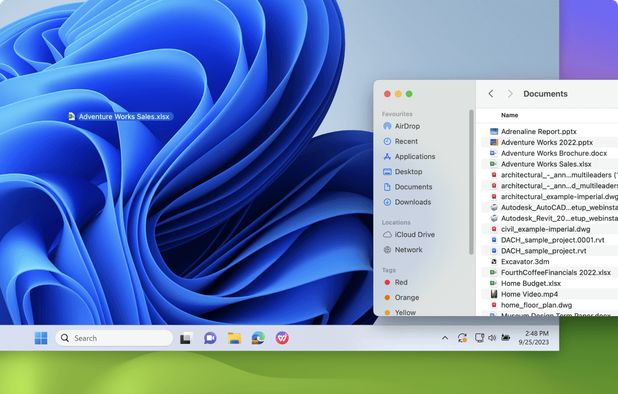Open Task View in the taskbar
618x394 pixels.
click(186, 338)
